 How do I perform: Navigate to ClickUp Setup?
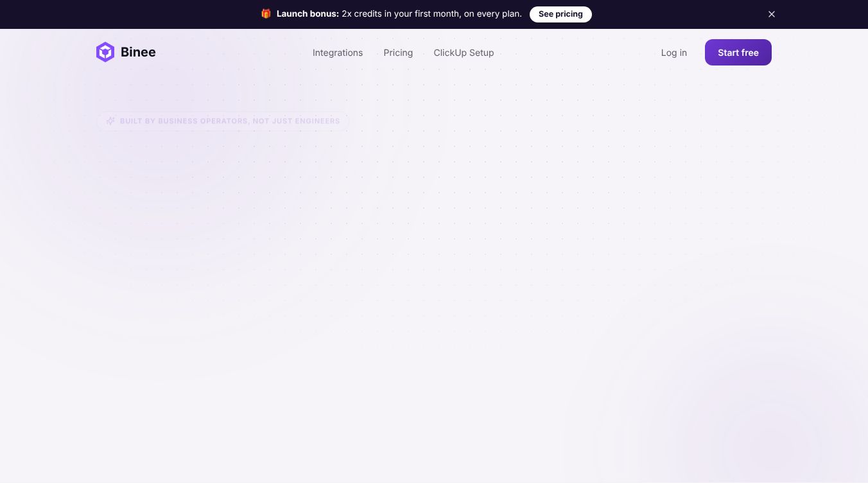[x=464, y=53]
